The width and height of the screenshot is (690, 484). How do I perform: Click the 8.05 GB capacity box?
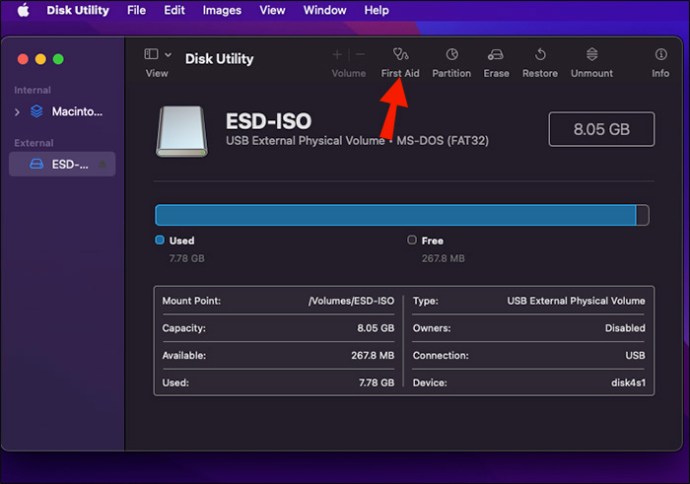point(602,129)
